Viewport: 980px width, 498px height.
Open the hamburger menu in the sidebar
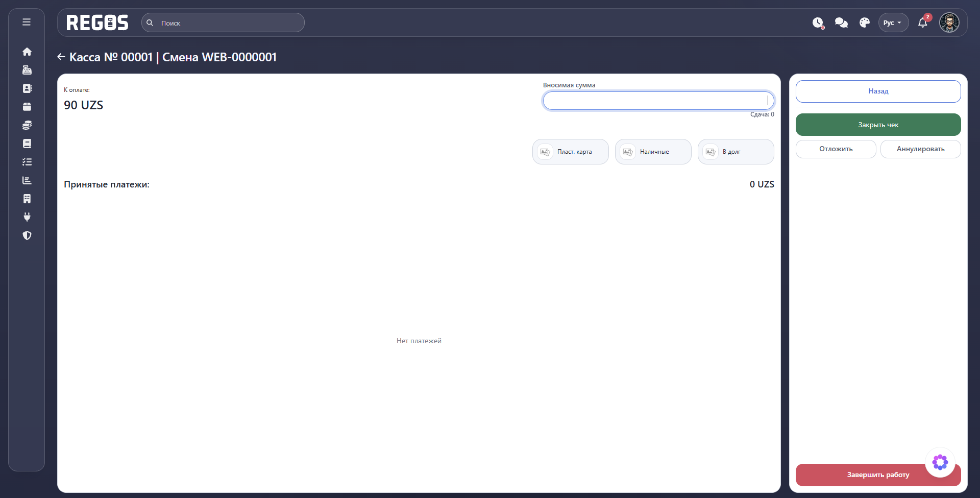[x=27, y=22]
